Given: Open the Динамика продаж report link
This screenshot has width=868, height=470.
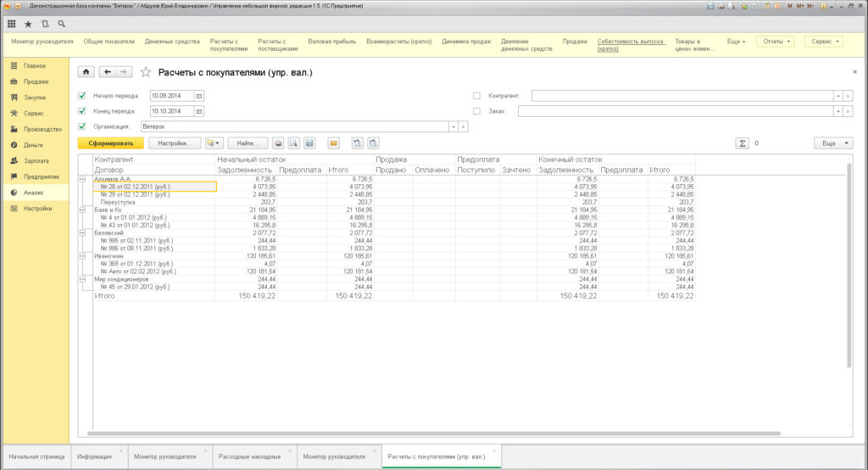Looking at the screenshot, I should pos(466,42).
